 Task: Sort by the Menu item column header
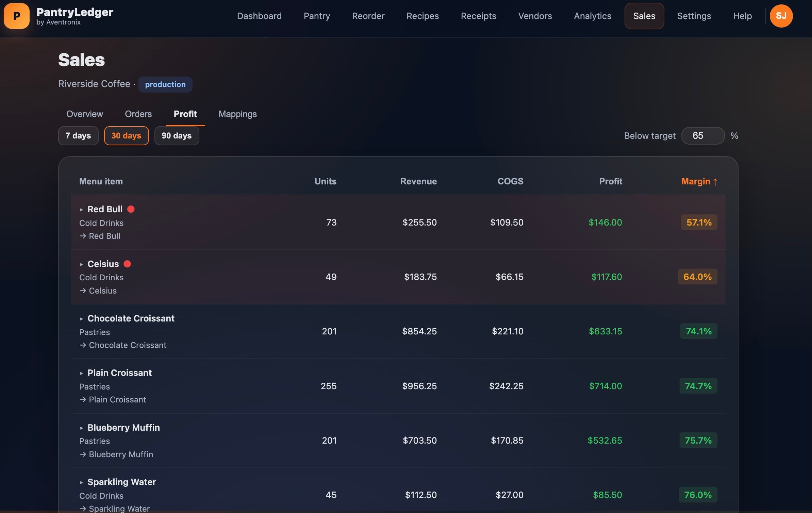pyautogui.click(x=101, y=181)
